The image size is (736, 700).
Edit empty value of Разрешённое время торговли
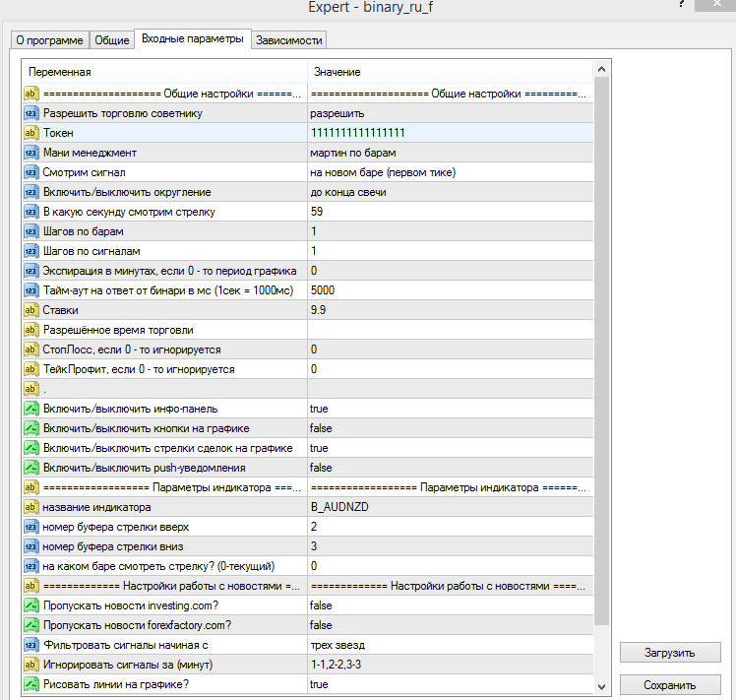point(450,330)
